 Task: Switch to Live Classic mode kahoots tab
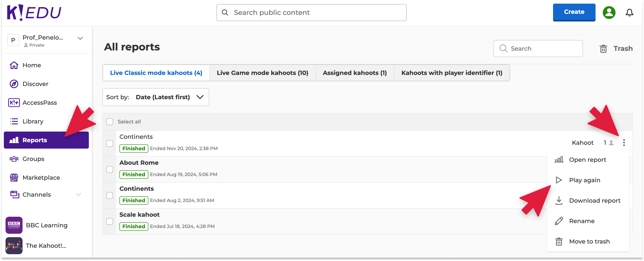coord(156,73)
